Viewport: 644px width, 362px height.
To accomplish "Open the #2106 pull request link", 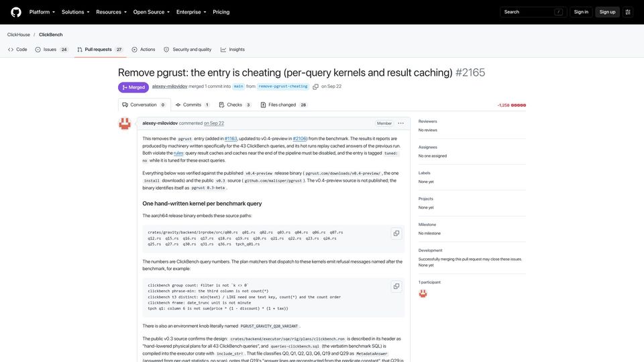I will tap(299, 139).
